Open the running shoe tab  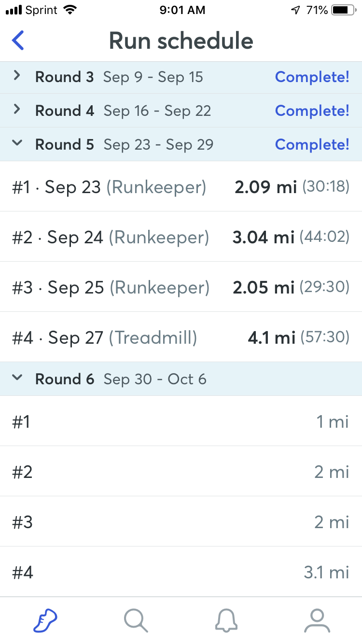tap(45, 620)
